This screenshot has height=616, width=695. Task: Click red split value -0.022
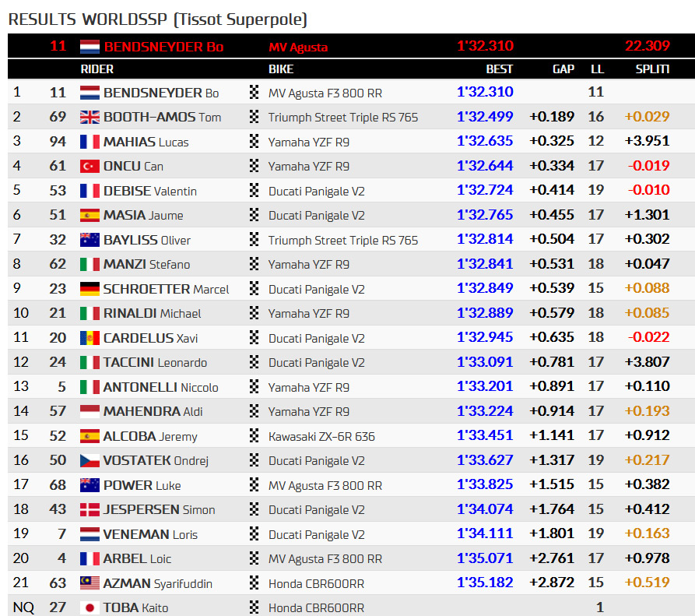coord(648,337)
